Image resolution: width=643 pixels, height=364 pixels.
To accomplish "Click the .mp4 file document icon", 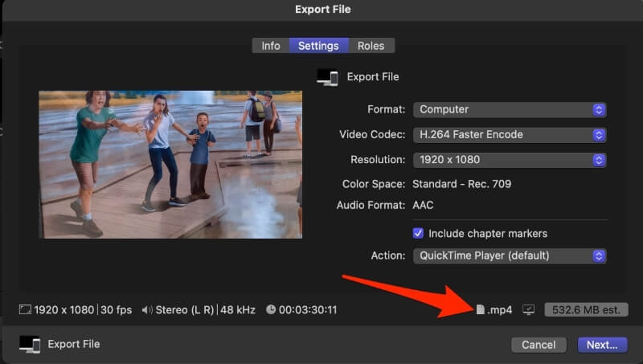I will pos(480,309).
